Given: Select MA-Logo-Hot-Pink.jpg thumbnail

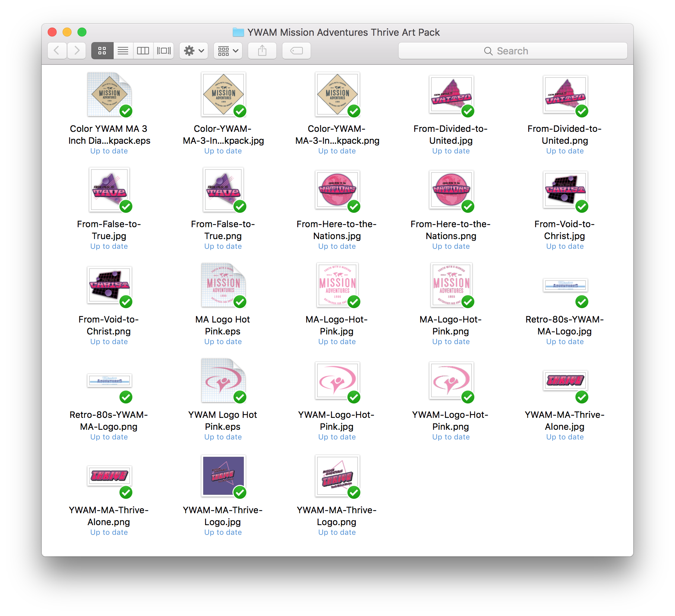Looking at the screenshot, I should (337, 285).
